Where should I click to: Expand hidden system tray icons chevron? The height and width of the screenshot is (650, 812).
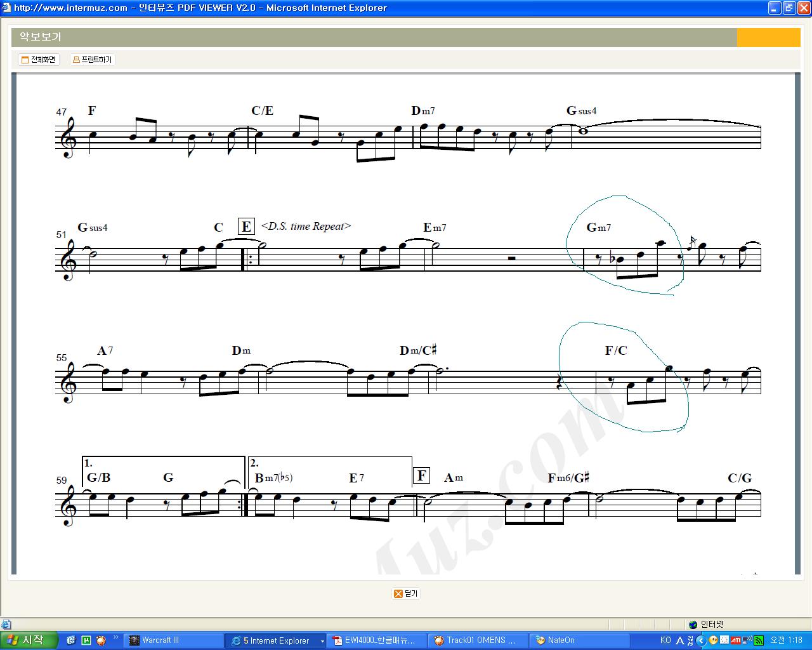(x=701, y=640)
